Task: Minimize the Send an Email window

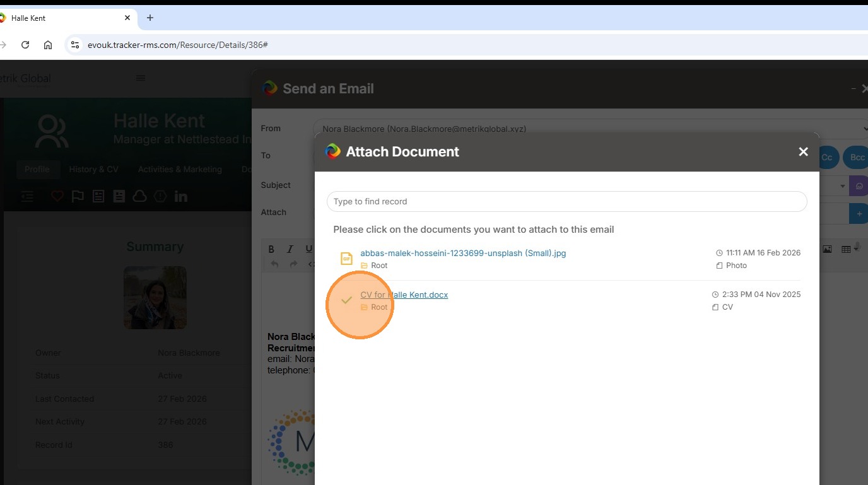Action: [853, 89]
